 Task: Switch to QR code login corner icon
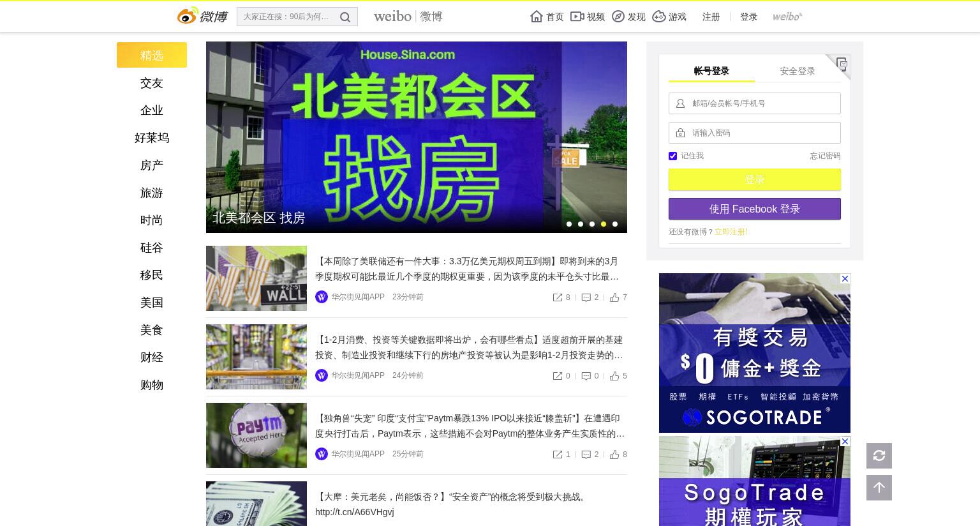tap(842, 63)
